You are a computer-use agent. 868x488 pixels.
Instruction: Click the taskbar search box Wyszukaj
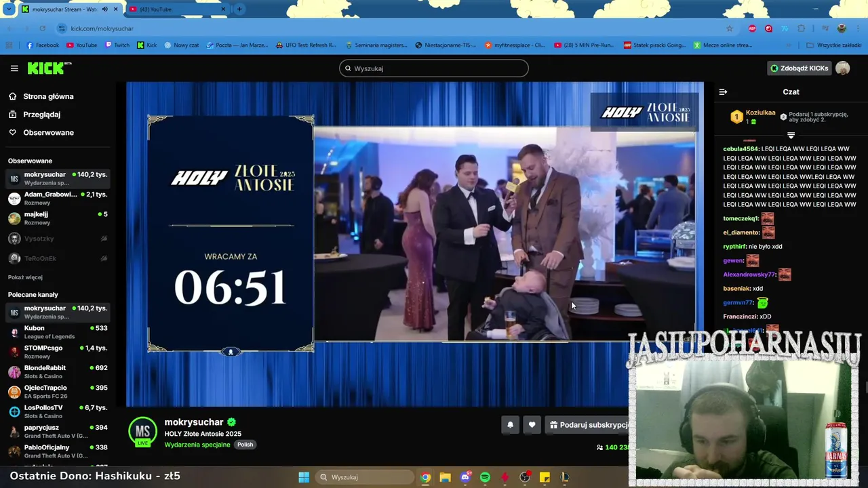(363, 477)
